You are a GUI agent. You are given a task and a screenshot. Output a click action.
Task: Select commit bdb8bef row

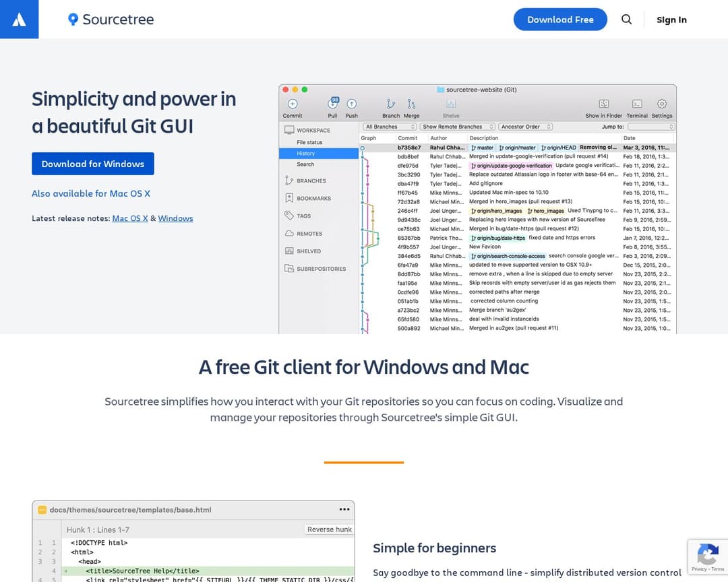pos(518,156)
